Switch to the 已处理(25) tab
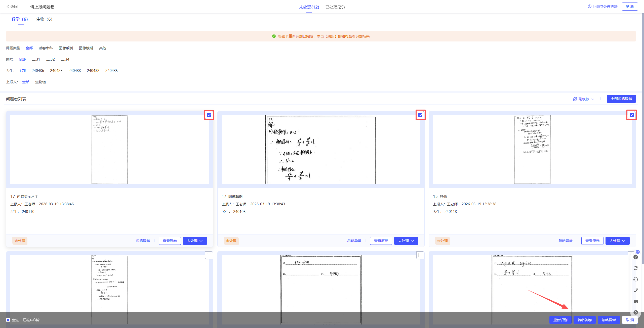The height and width of the screenshot is (328, 644). pyautogui.click(x=335, y=7)
